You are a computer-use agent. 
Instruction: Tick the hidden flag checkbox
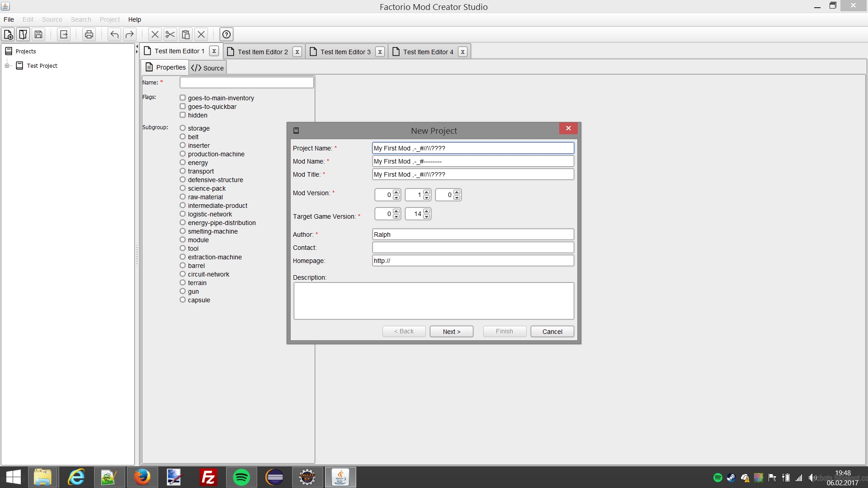[183, 115]
